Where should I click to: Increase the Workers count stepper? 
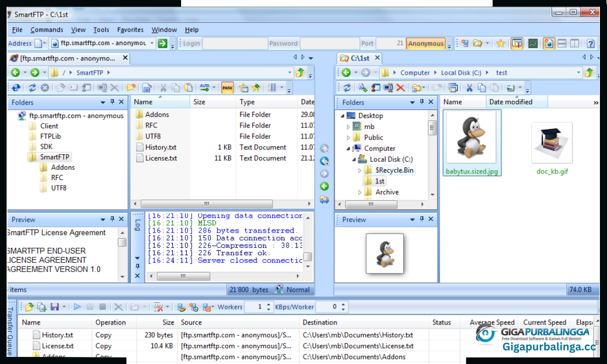(x=269, y=304)
